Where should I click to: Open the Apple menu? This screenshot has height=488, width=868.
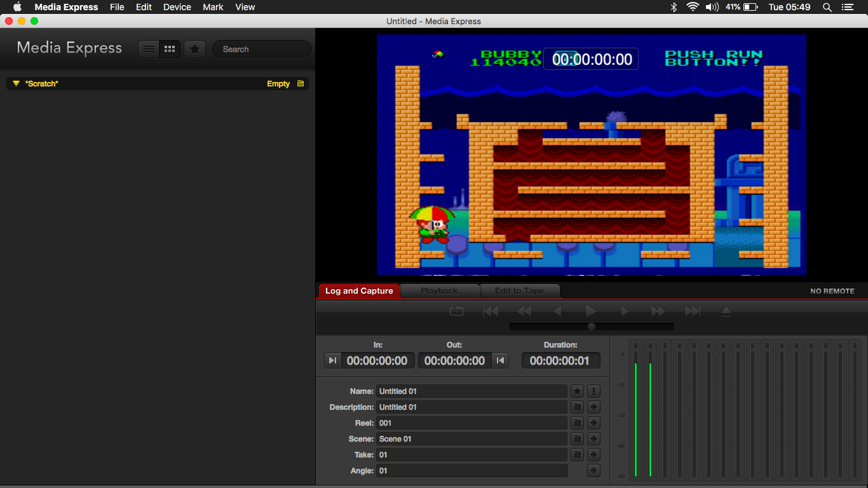[17, 7]
